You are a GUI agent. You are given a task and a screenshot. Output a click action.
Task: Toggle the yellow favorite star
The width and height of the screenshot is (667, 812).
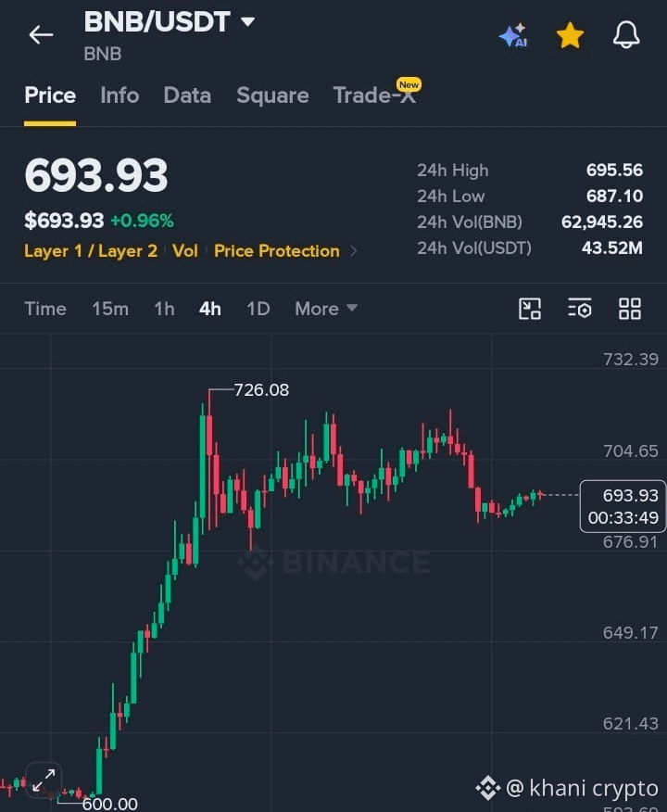570,35
